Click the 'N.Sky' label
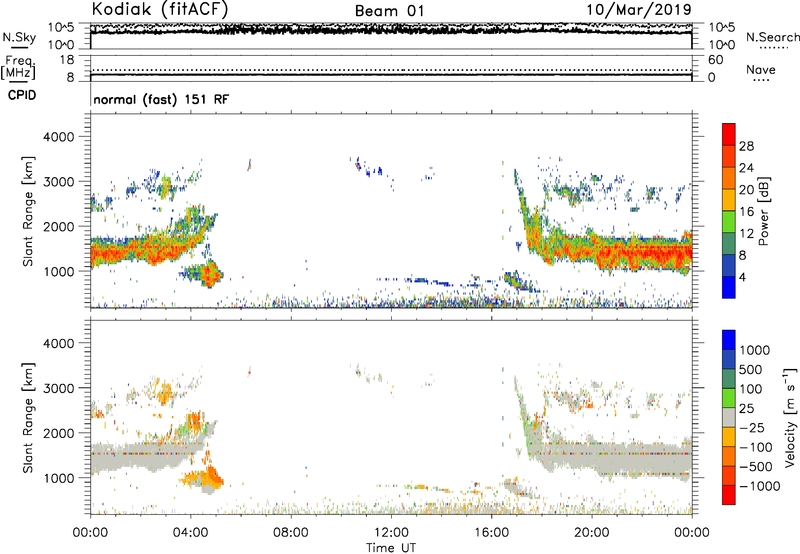Viewport: 800px width, 554px height. pos(19,37)
